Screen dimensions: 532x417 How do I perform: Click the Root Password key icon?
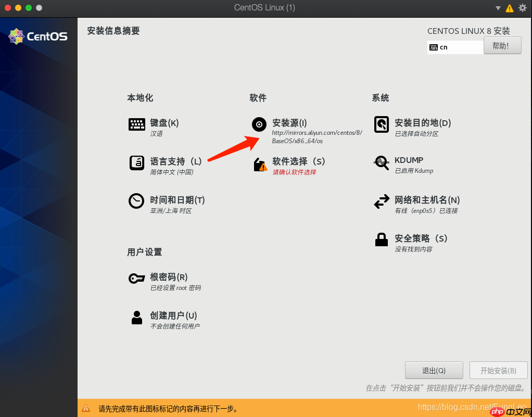[x=137, y=279]
